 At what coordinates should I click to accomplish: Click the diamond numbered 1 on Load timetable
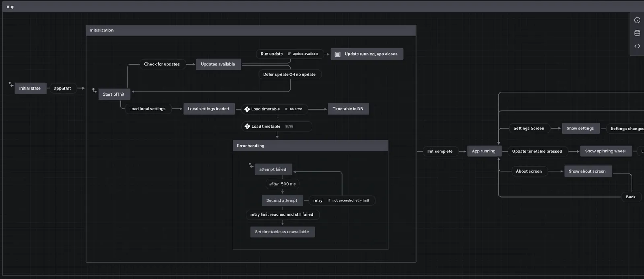(x=247, y=109)
